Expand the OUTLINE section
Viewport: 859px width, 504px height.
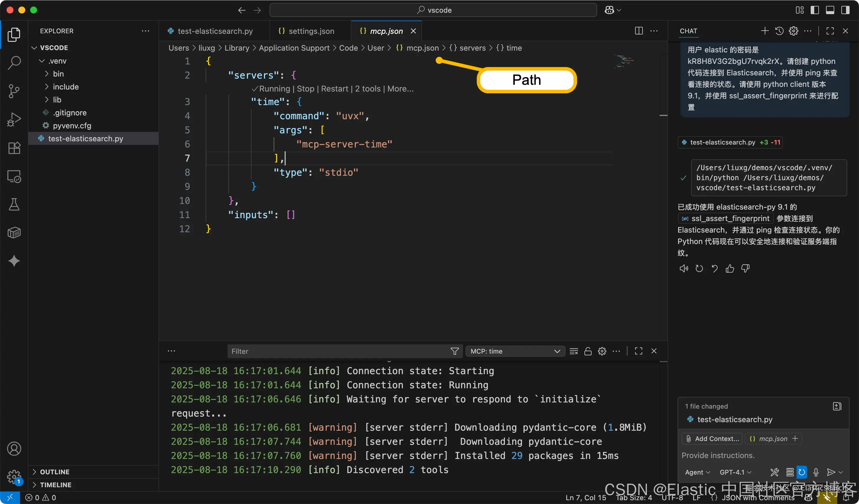pyautogui.click(x=93, y=472)
